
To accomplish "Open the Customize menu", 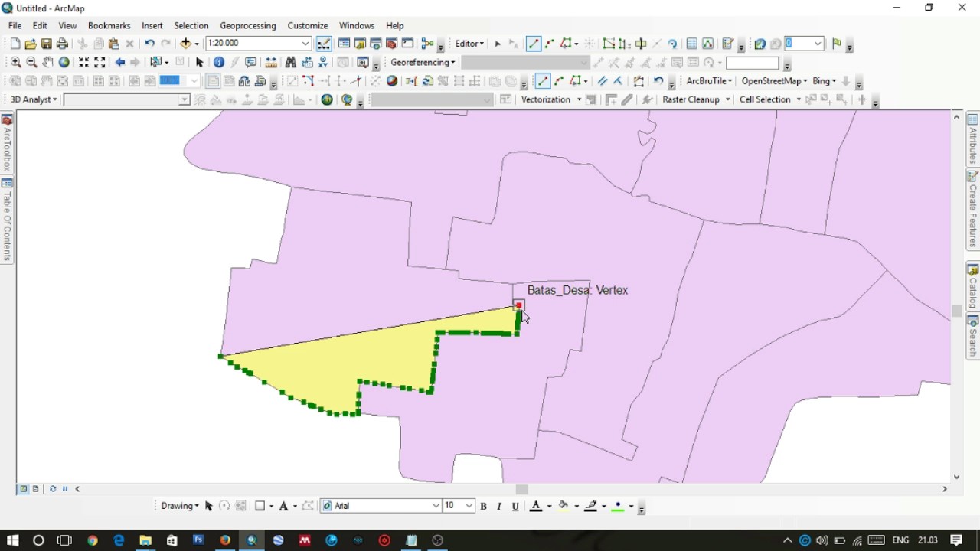I will [308, 25].
